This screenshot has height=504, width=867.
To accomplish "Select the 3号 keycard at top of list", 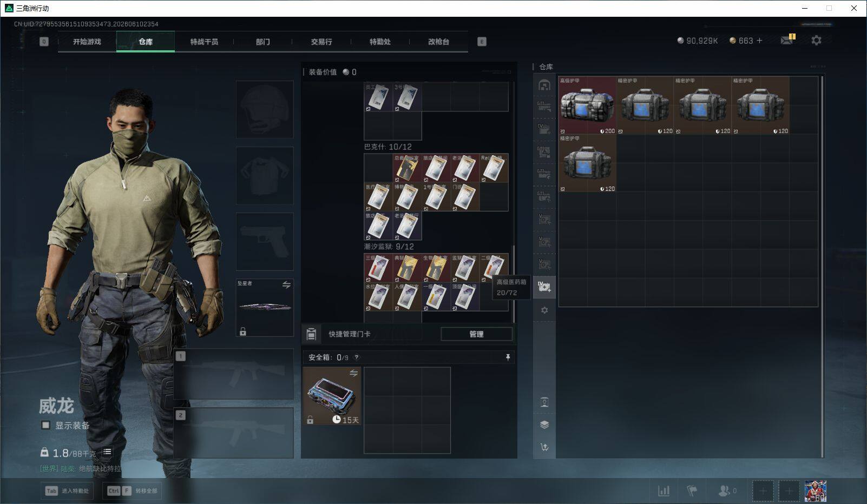I will pos(407,97).
